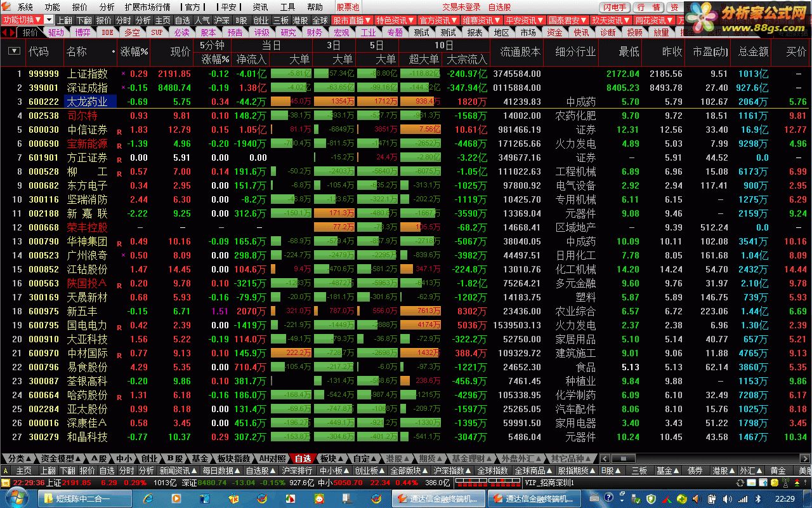The height and width of the screenshot is (508, 812).
Task: Click the R marker beside 中信证券
Action: (119, 132)
